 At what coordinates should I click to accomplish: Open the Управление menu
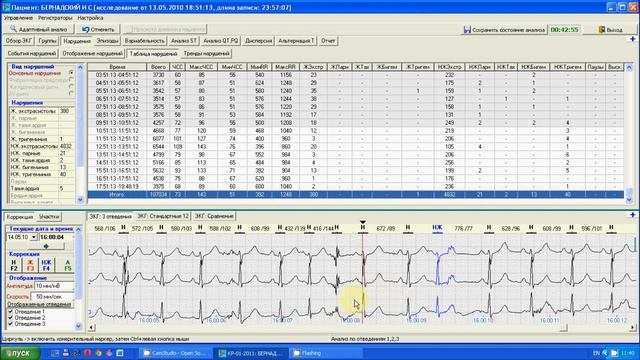click(x=18, y=18)
